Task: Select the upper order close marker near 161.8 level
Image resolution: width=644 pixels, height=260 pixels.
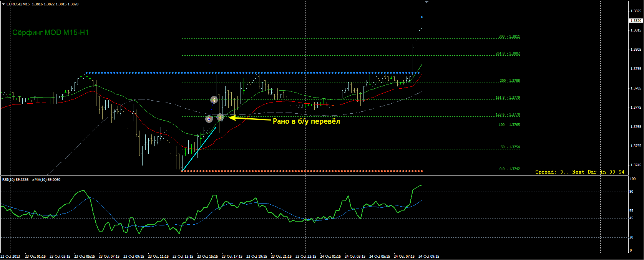Action: tap(214, 100)
